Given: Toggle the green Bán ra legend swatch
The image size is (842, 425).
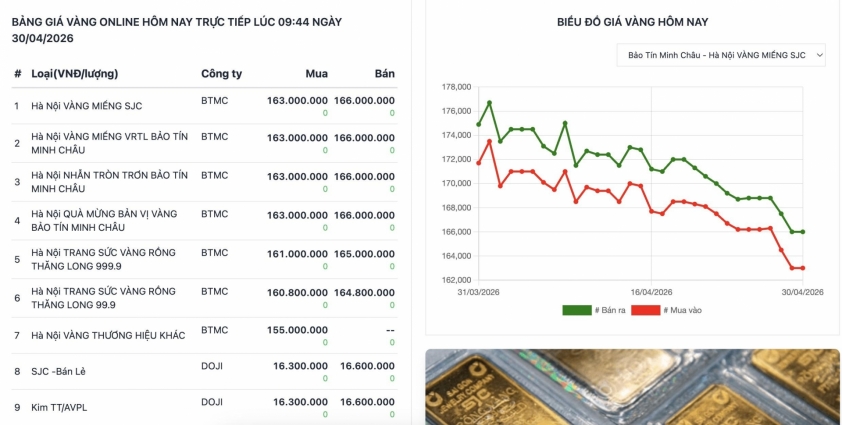Looking at the screenshot, I should point(576,310).
